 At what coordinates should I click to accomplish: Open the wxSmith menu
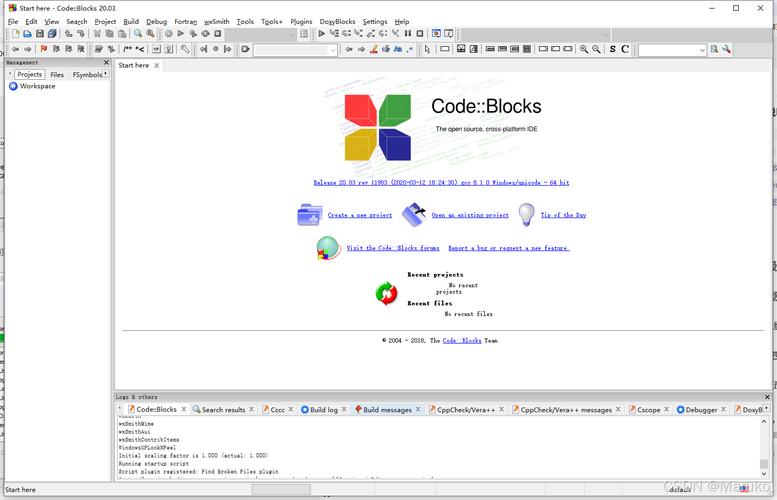tap(217, 21)
